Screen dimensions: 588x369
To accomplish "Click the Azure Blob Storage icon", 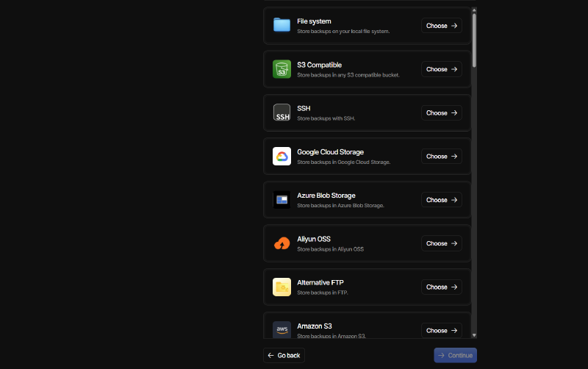I will tap(282, 200).
